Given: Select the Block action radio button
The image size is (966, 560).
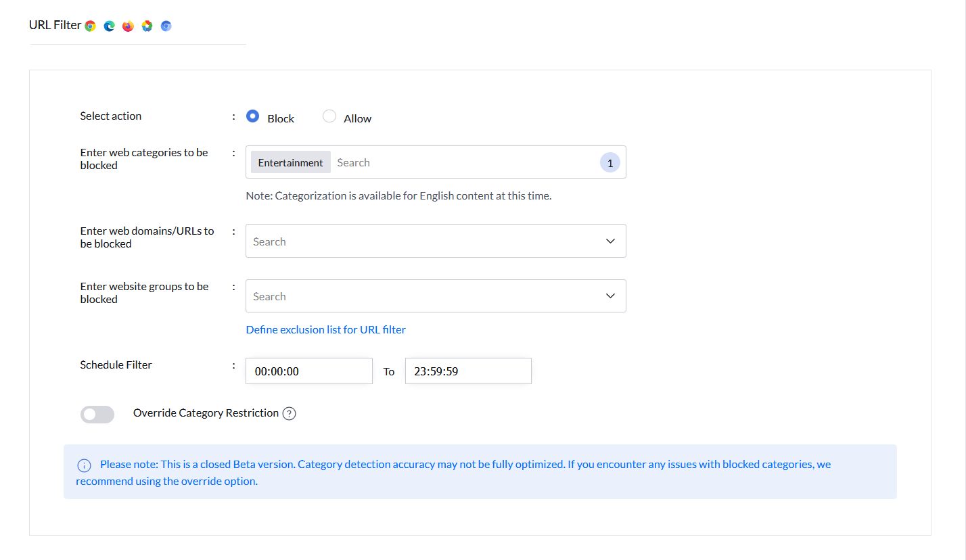Looking at the screenshot, I should [253, 116].
